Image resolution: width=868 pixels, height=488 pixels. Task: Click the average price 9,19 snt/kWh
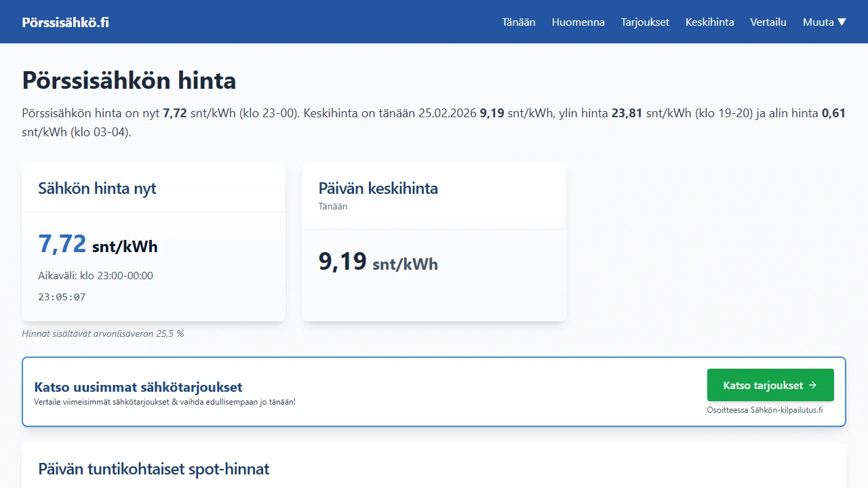pyautogui.click(x=378, y=262)
